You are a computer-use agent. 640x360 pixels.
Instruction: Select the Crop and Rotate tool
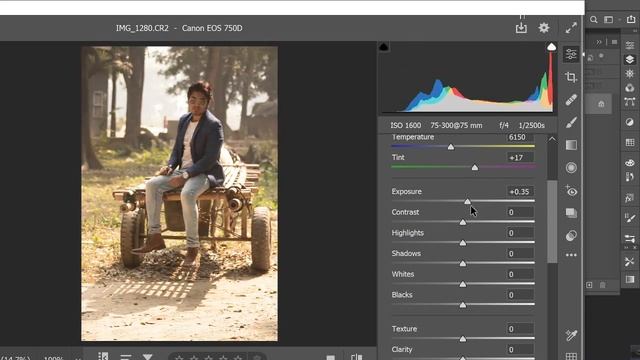click(x=571, y=77)
